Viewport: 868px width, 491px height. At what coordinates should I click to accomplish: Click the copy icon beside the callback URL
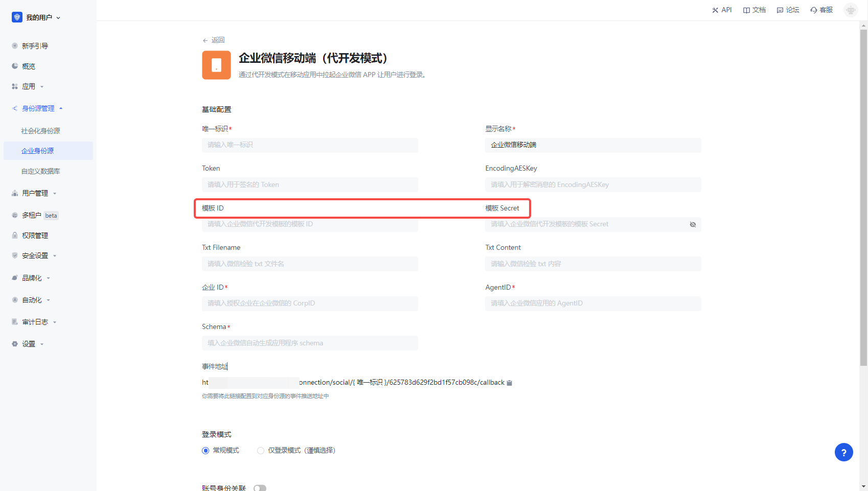[509, 383]
